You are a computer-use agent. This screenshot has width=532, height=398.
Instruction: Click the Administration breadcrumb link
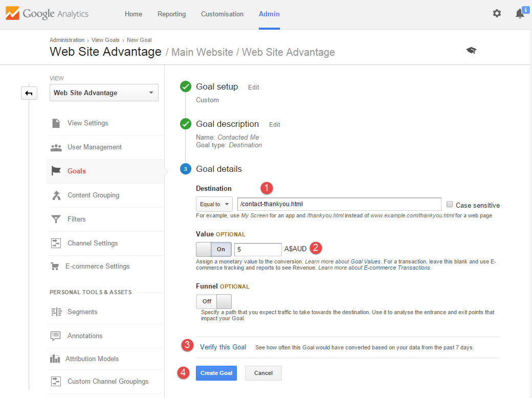[67, 40]
